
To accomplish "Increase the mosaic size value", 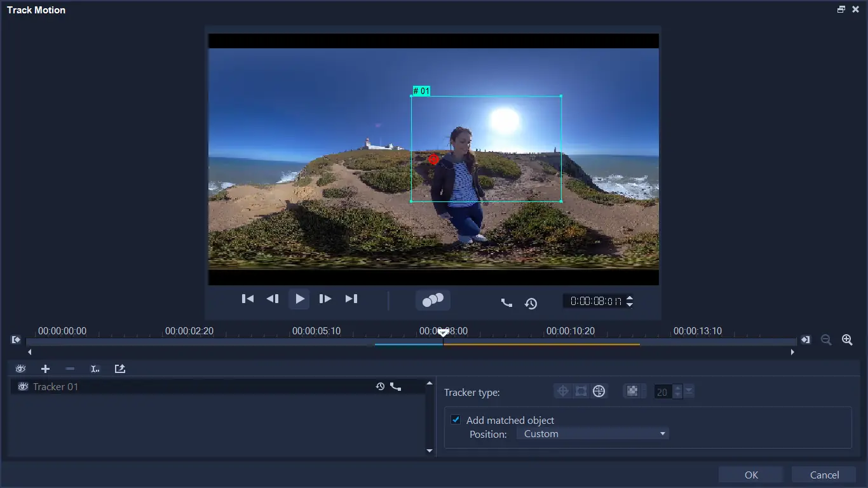I will click(677, 388).
